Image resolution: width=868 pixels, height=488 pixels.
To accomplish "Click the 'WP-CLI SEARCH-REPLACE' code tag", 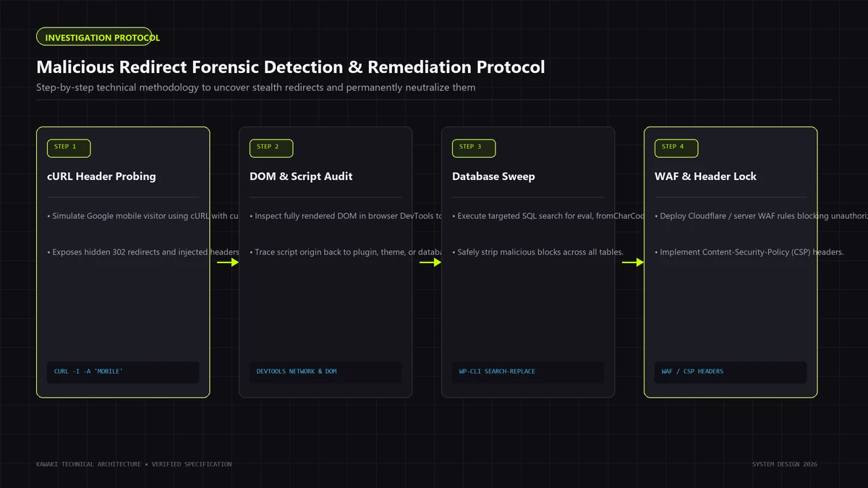I will tap(528, 372).
